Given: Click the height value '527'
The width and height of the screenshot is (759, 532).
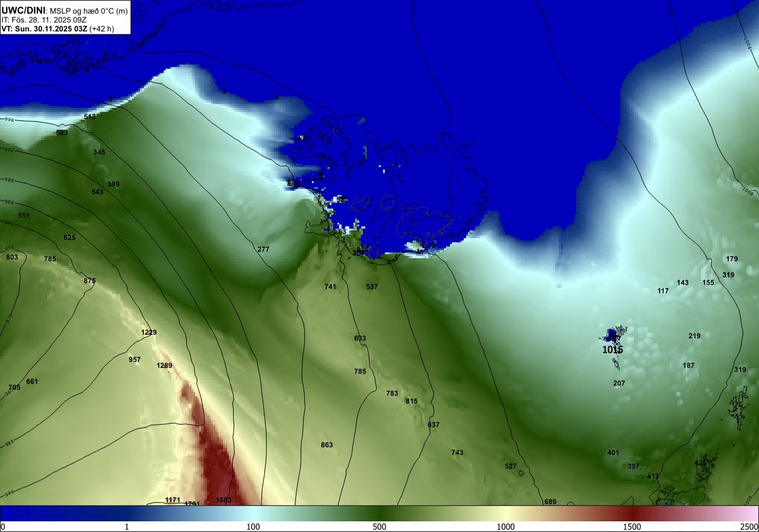Looking at the screenshot, I should click(x=511, y=466).
